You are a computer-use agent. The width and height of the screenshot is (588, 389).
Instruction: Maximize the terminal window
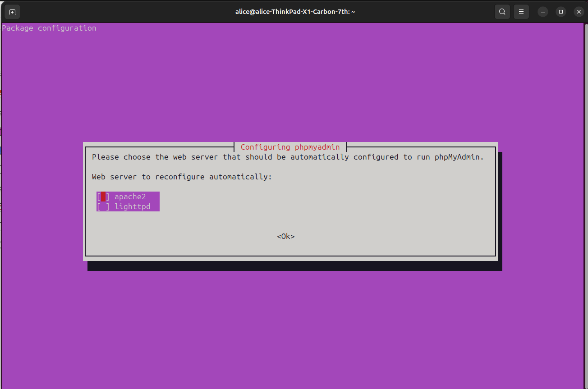click(561, 12)
